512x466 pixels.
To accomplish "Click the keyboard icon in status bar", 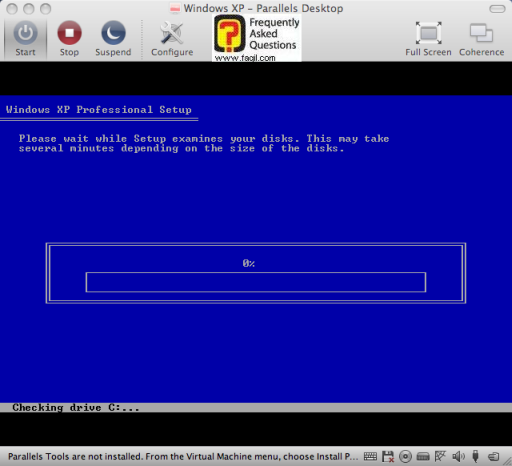I will click(370, 456).
